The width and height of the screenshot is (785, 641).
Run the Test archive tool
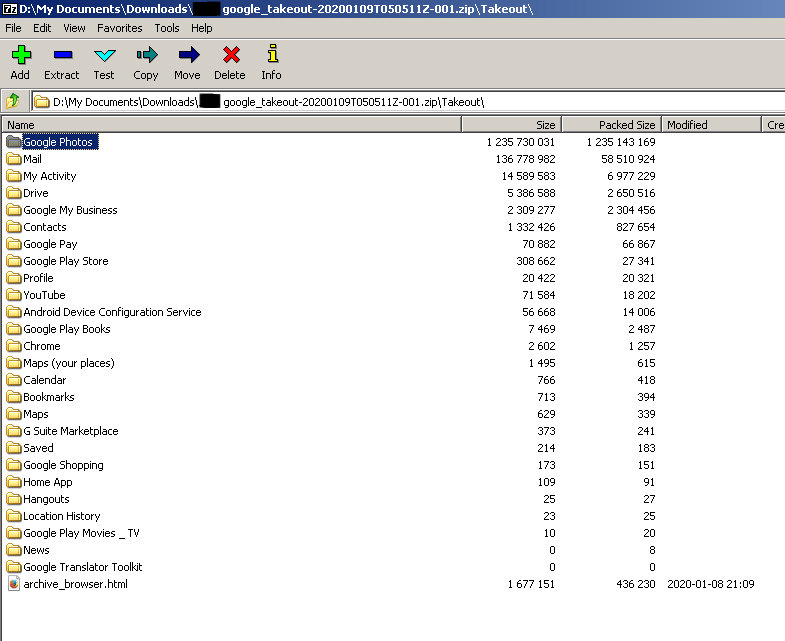pos(104,55)
